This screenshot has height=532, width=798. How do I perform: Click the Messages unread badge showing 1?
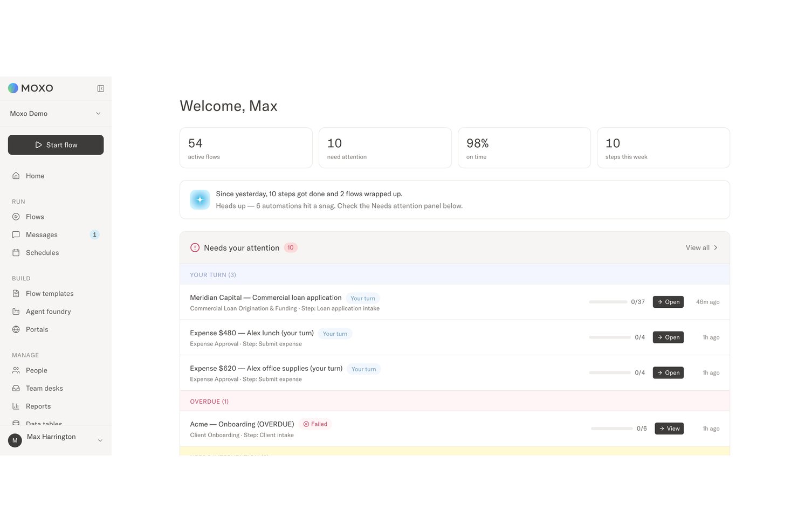[94, 234]
